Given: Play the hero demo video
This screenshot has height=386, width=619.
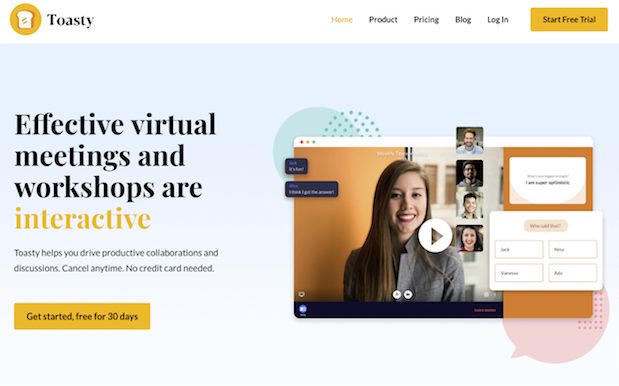Looking at the screenshot, I should pyautogui.click(x=435, y=236).
